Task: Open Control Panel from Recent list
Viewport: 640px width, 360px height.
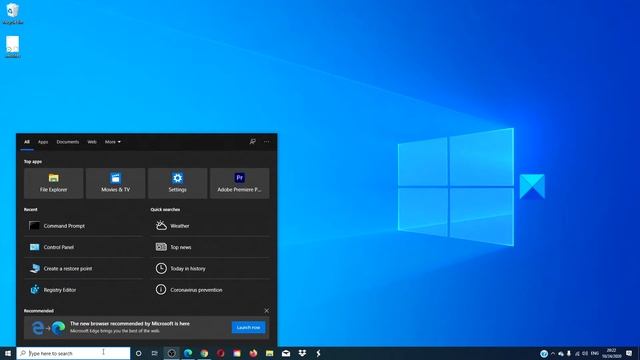Action: (84, 247)
